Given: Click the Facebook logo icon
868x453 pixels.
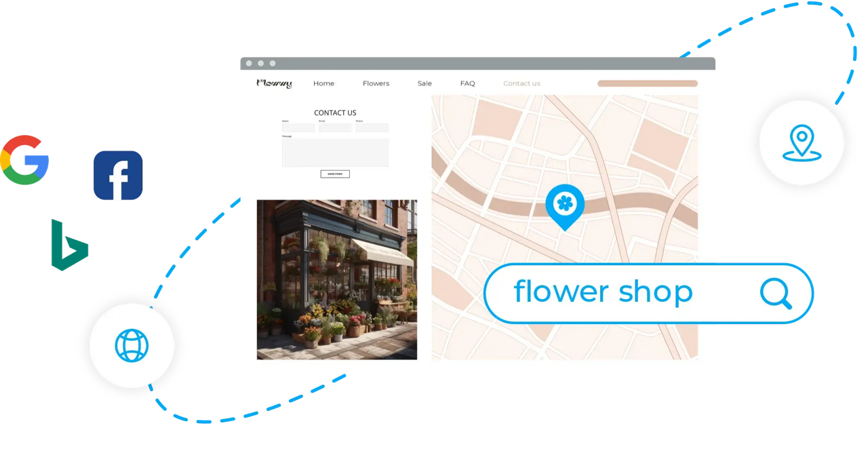Looking at the screenshot, I should click(118, 175).
